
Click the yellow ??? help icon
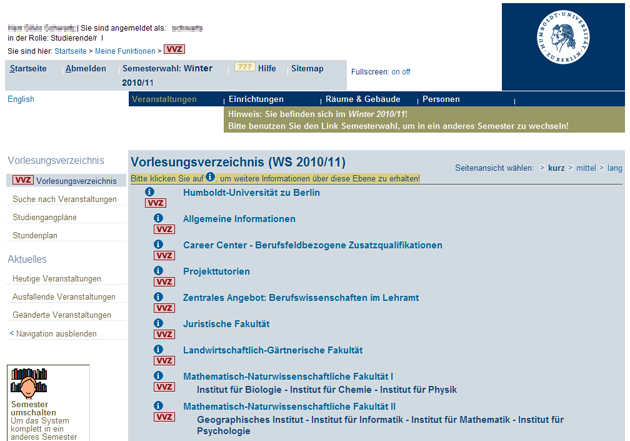coord(244,67)
